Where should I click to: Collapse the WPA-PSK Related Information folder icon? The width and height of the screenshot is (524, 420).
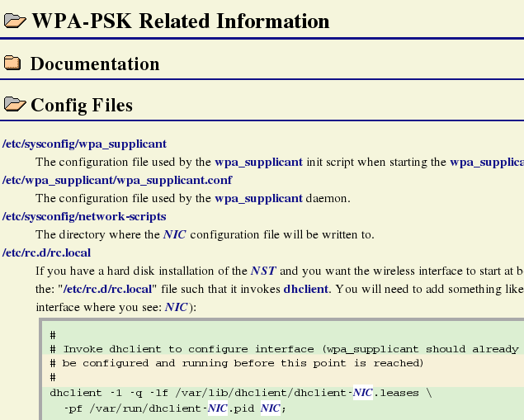click(15, 21)
